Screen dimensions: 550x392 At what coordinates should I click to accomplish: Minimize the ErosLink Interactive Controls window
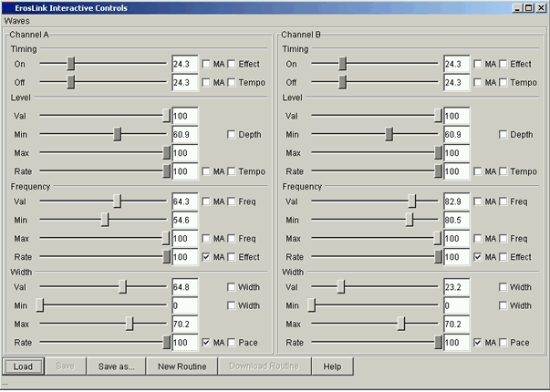(517, 7)
